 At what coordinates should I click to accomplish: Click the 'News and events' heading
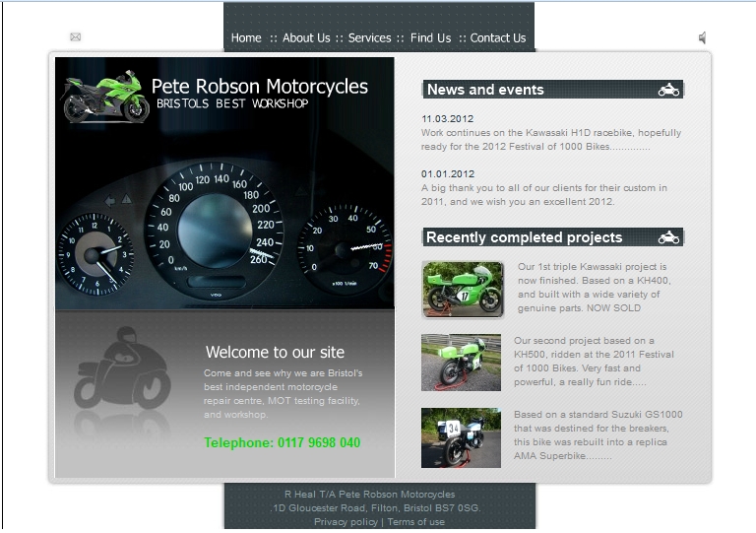tap(485, 90)
